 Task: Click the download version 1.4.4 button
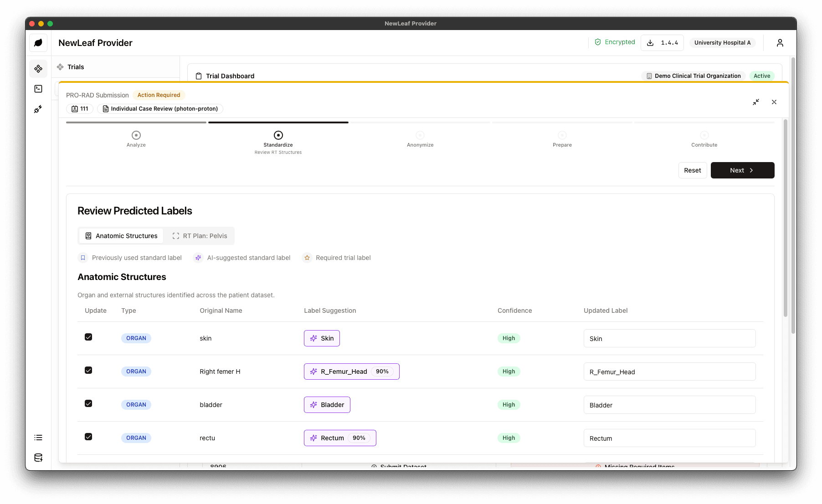tap(662, 43)
